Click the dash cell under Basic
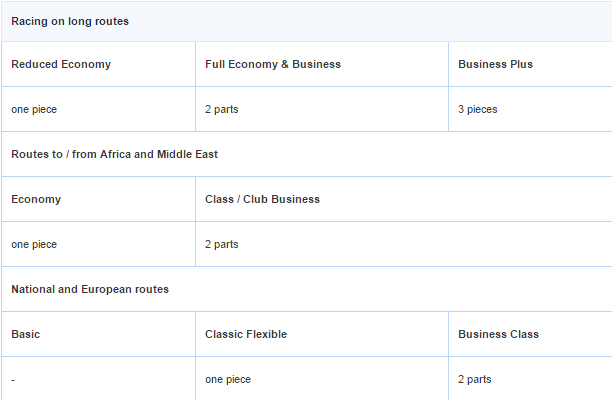This screenshot has width=612, height=400. (14, 379)
